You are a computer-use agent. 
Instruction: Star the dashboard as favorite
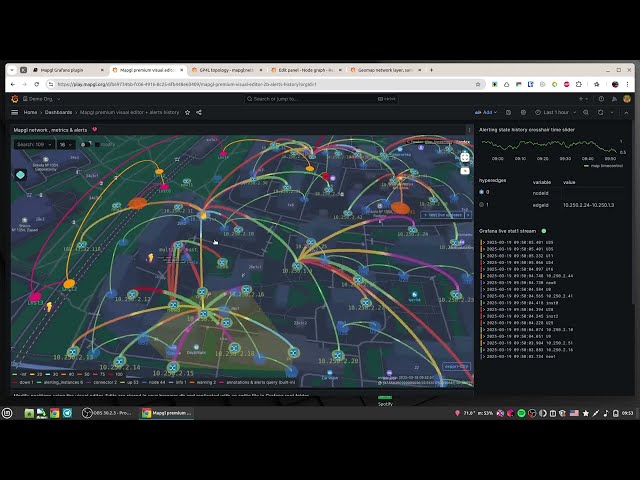187,112
